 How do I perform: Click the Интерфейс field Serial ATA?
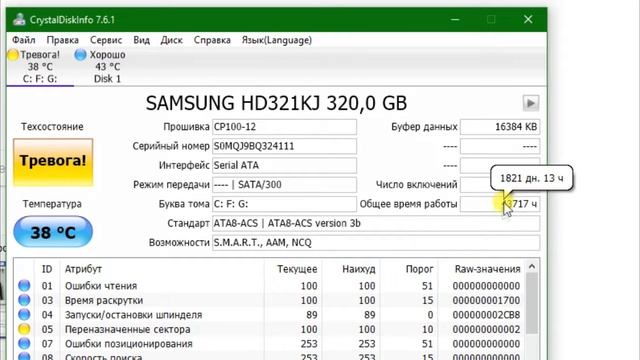tap(284, 165)
